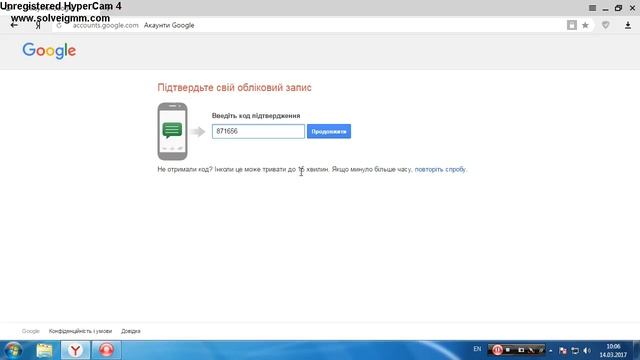Bookmark this page with the star icon

[x=585, y=25]
